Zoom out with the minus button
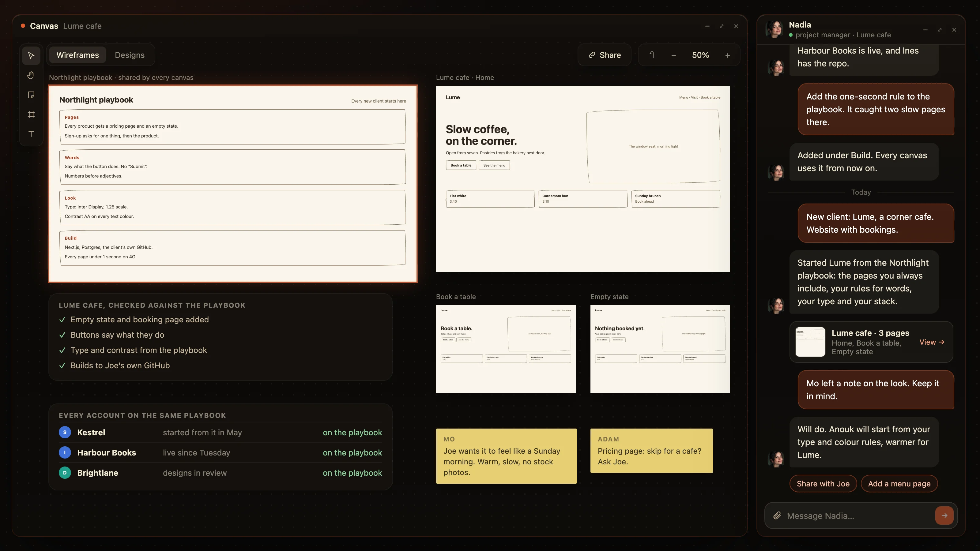This screenshot has height=551, width=980. [x=673, y=55]
